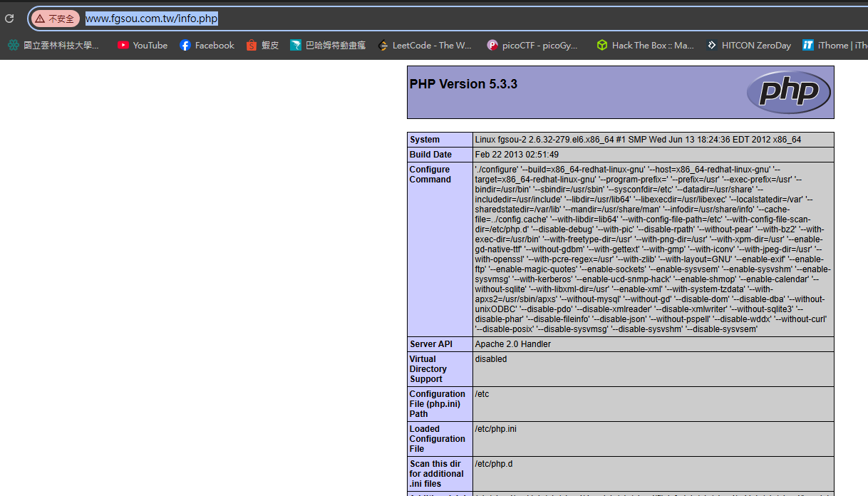Screen dimensions: 868x496
Task: Click the PHP logo image
Action: pyautogui.click(x=788, y=92)
